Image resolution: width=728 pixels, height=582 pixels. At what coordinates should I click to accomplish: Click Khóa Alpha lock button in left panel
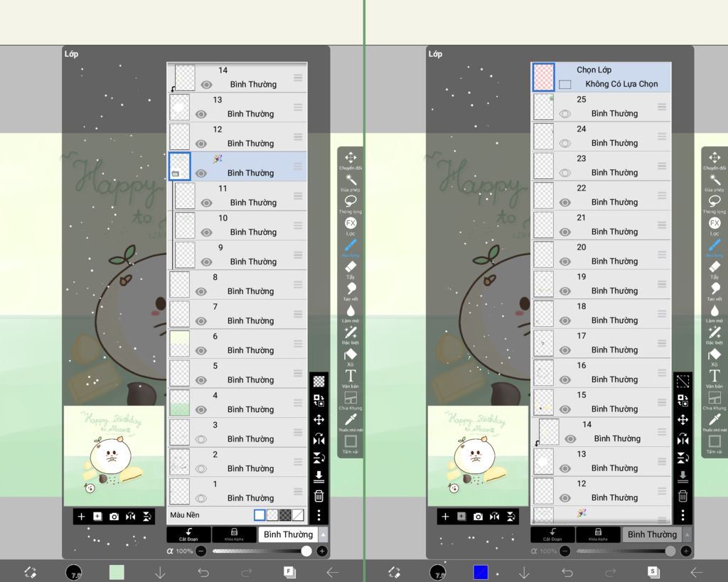coord(234,534)
